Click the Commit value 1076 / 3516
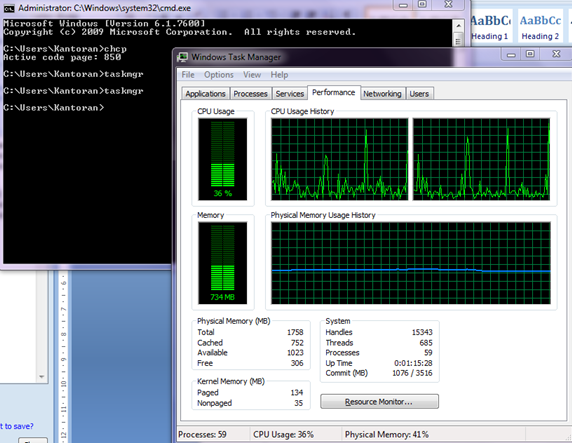Screen dimensions: 572x443 tap(412, 373)
